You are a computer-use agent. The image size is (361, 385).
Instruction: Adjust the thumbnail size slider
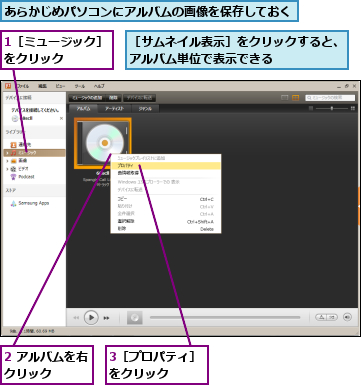[332, 108]
